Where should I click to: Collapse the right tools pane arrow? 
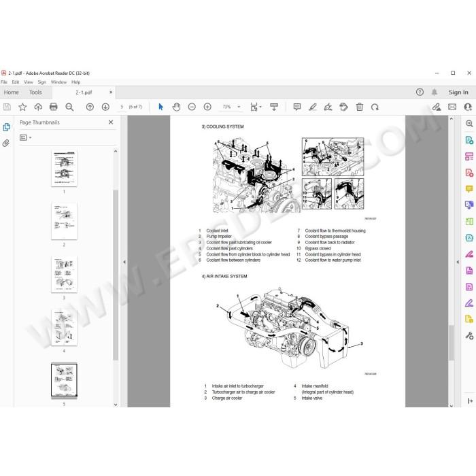point(458,261)
